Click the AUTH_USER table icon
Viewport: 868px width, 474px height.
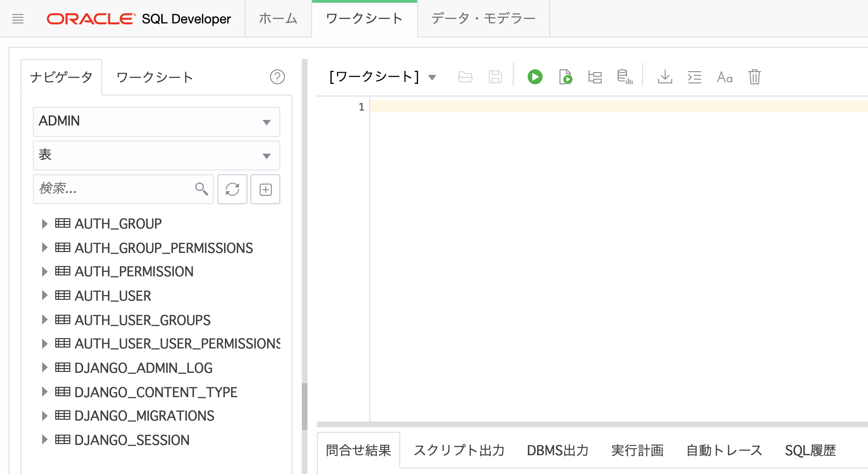click(63, 296)
